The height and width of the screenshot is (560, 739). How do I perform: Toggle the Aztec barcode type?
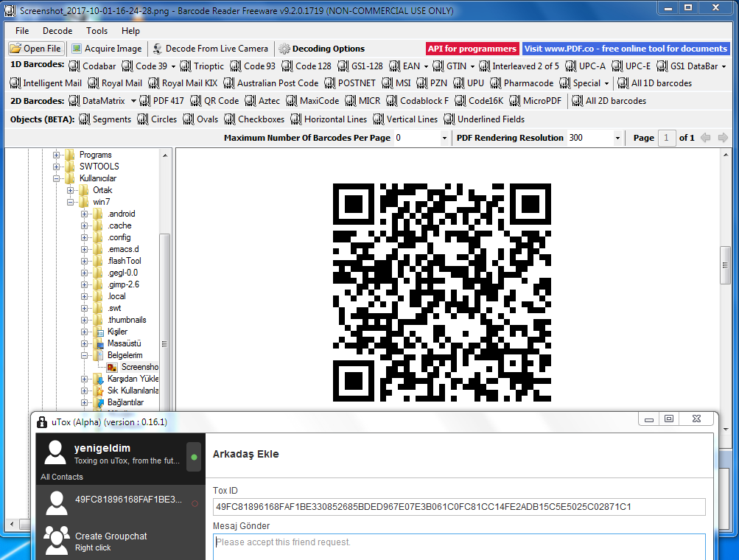click(262, 101)
